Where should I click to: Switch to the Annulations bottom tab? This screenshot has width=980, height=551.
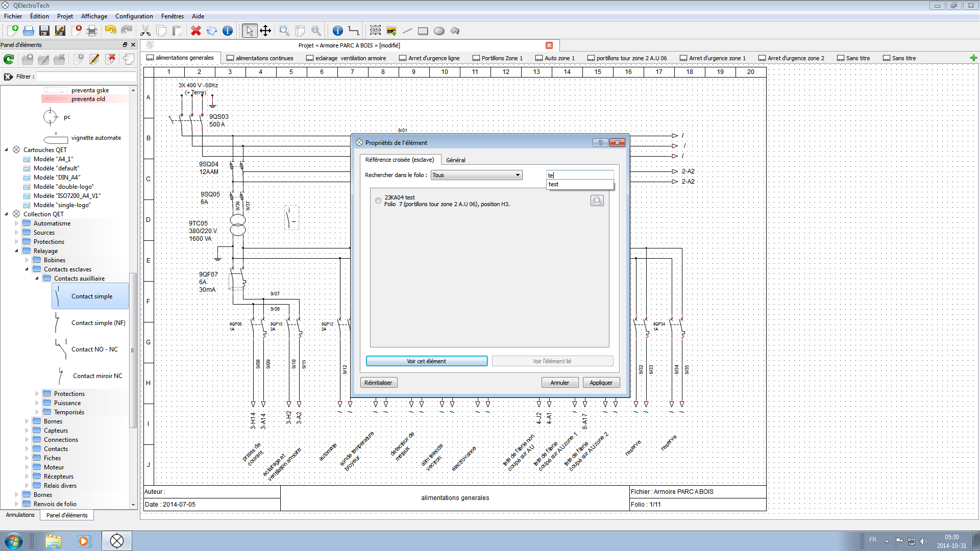[20, 515]
